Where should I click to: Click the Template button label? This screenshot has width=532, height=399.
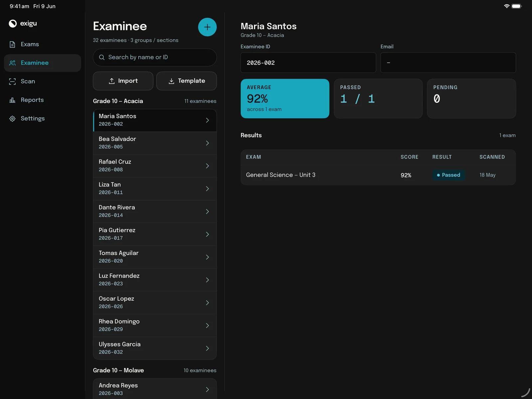[x=192, y=81]
